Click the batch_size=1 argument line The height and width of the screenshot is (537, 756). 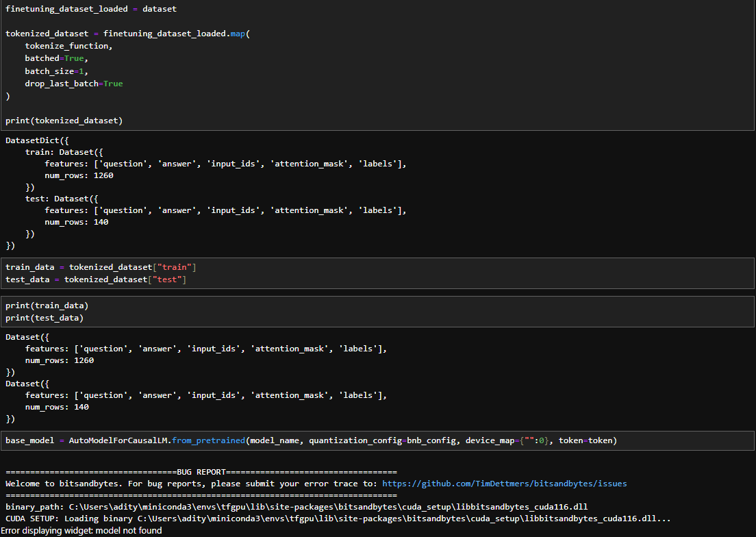coord(57,71)
